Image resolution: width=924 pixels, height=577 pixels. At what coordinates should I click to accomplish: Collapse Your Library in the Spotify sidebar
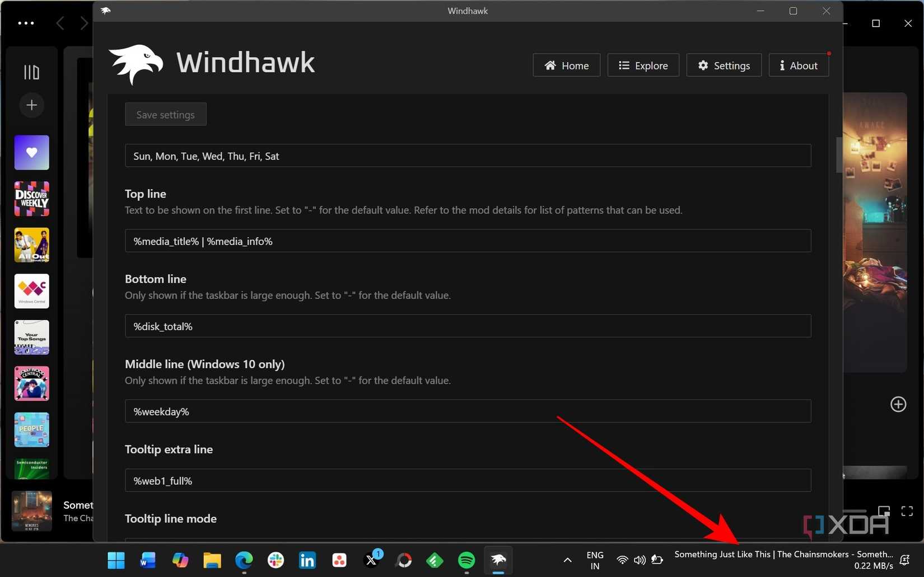tap(31, 72)
